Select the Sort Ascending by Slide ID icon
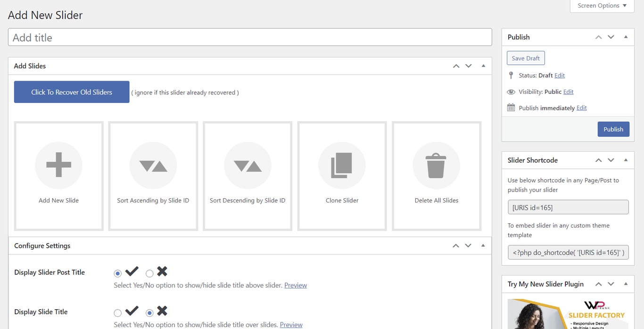Screen dimensions: 644x329 [153, 165]
